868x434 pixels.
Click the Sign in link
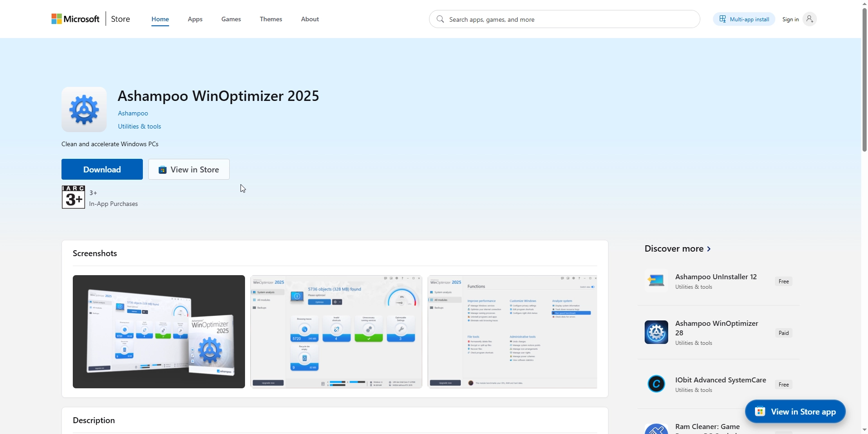[x=791, y=19]
